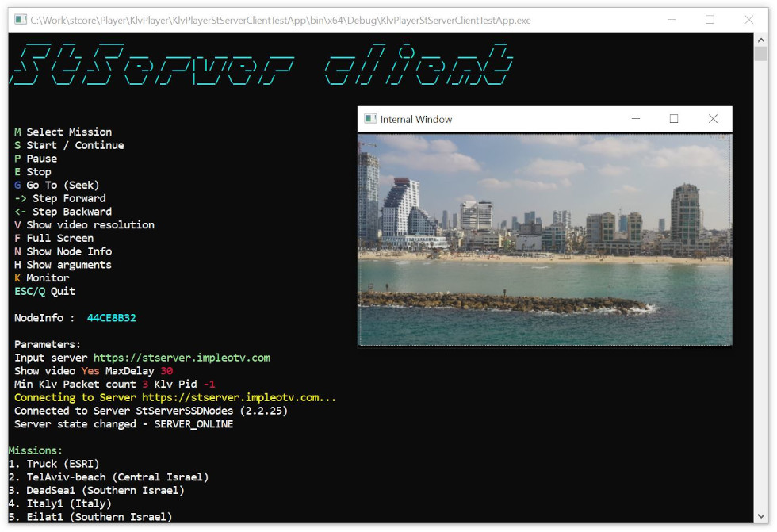Minimize the Internal Window
This screenshot has width=777, height=532.
pos(634,118)
